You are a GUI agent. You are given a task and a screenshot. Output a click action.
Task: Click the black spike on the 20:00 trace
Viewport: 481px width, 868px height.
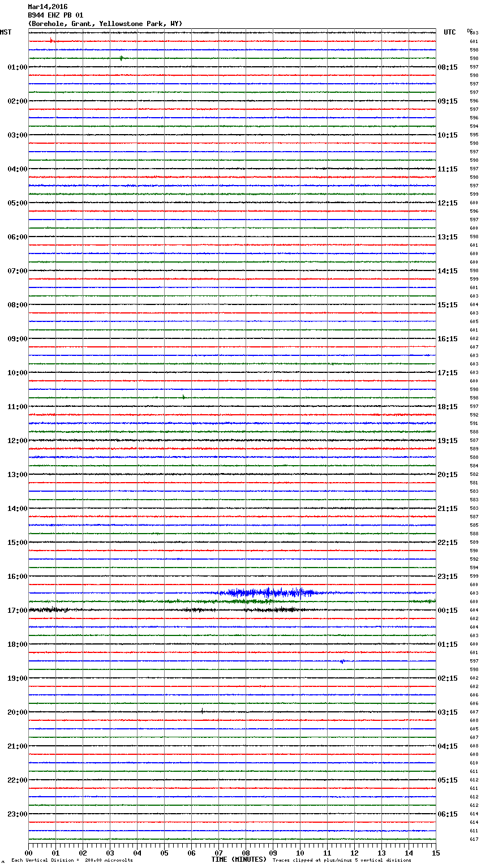click(x=202, y=711)
